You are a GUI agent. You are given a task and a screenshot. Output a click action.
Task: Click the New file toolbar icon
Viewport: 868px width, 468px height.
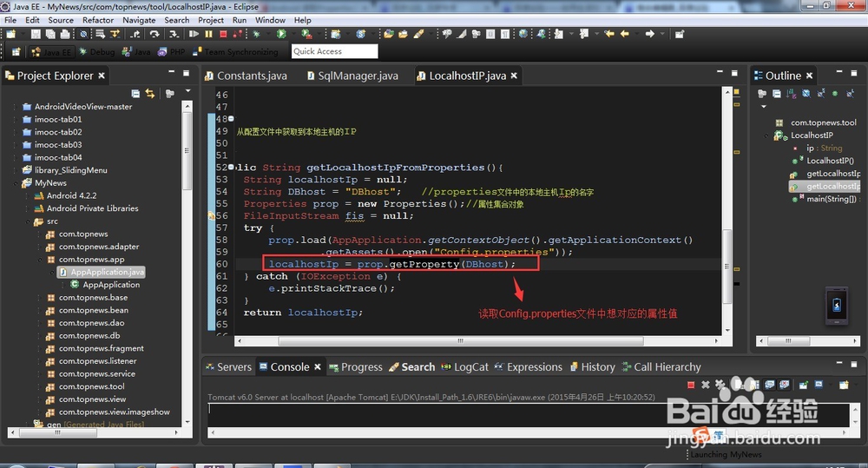click(x=10, y=35)
